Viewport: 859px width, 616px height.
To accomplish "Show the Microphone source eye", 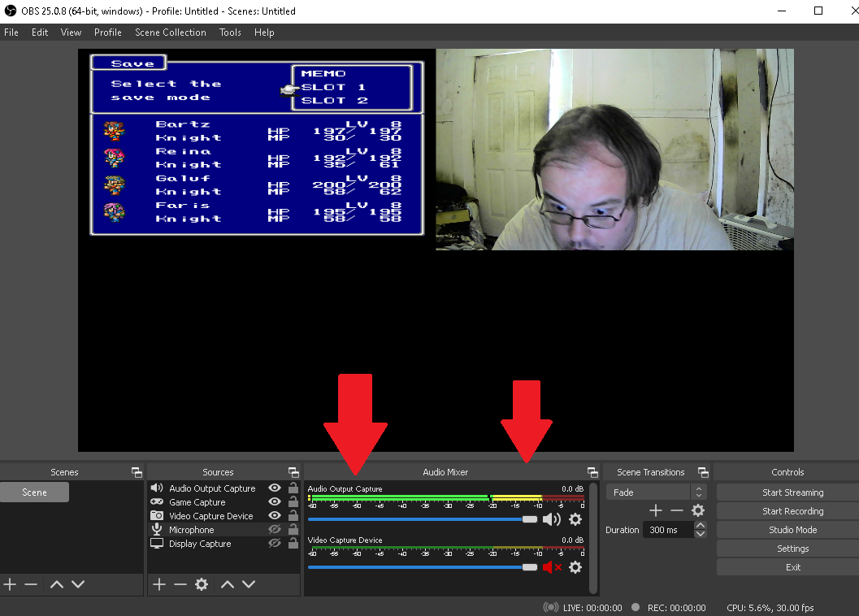I will (275, 529).
